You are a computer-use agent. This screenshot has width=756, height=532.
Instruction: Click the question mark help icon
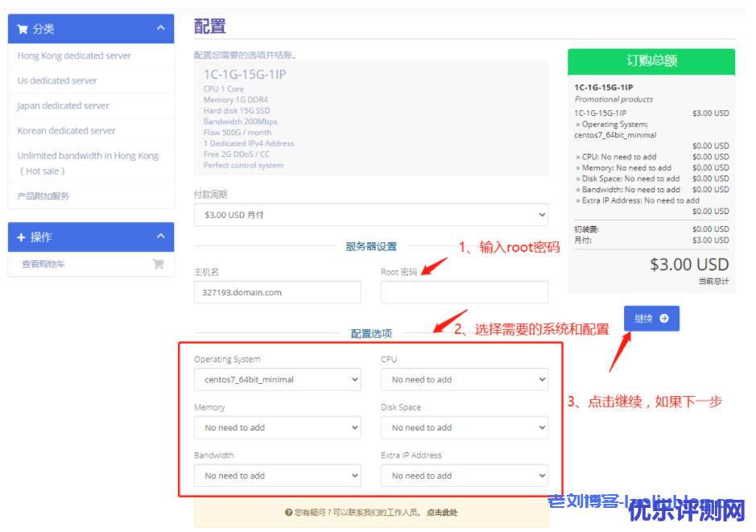pyautogui.click(x=288, y=512)
